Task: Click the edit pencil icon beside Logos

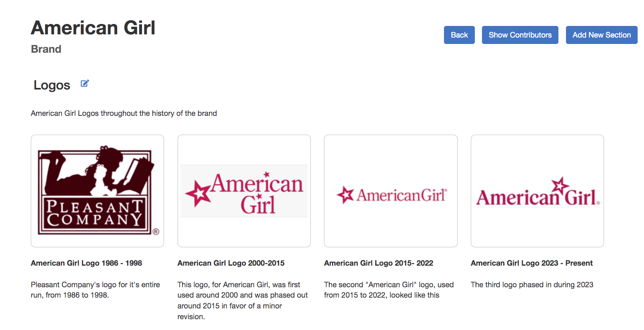Action: click(x=85, y=83)
